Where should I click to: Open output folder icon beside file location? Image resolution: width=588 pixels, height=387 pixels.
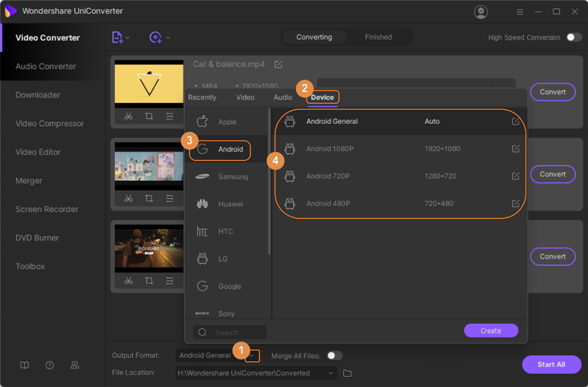tap(348, 374)
